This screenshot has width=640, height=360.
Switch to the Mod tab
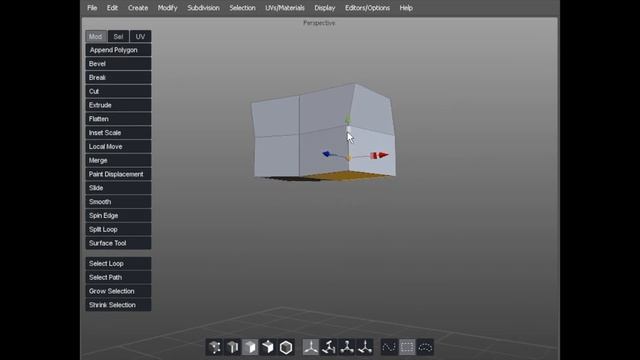pos(96,36)
